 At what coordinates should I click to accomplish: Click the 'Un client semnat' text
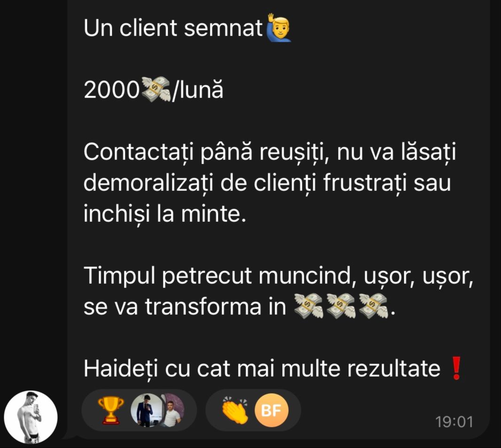pyautogui.click(x=173, y=28)
